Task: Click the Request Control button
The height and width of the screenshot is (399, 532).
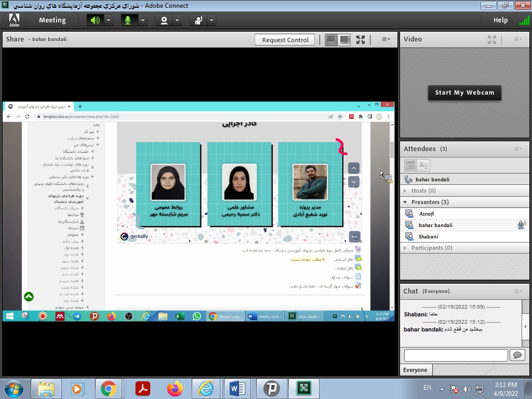Action: pos(285,39)
